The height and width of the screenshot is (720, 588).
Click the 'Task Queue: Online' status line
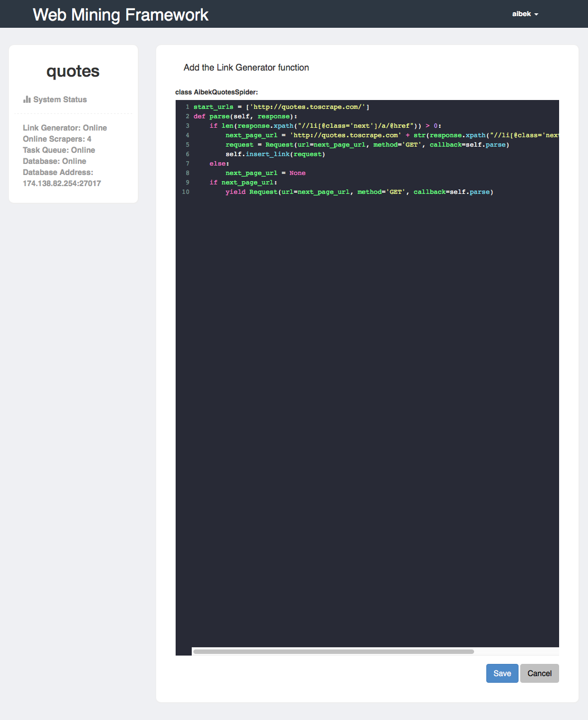point(59,150)
